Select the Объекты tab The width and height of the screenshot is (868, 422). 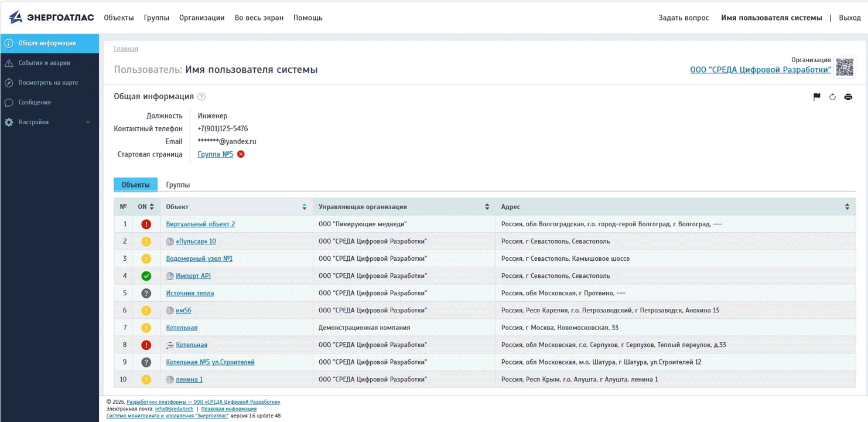point(135,185)
